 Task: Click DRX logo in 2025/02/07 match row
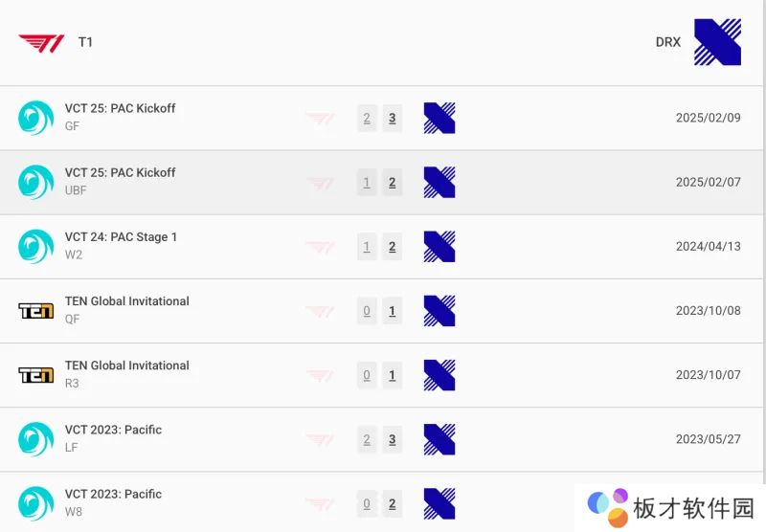pos(439,183)
